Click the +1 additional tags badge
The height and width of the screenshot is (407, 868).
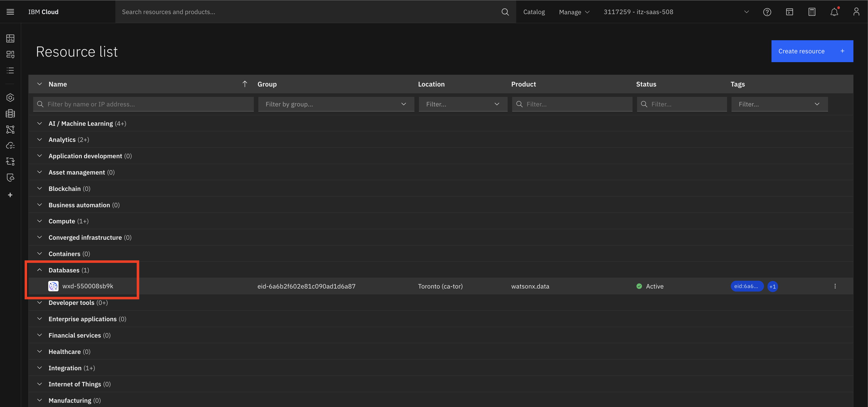772,286
